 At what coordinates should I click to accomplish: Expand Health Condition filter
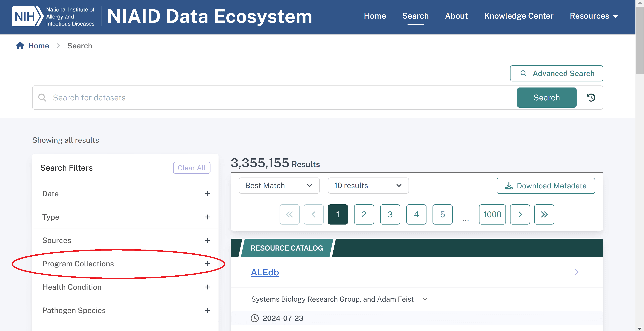125,287
